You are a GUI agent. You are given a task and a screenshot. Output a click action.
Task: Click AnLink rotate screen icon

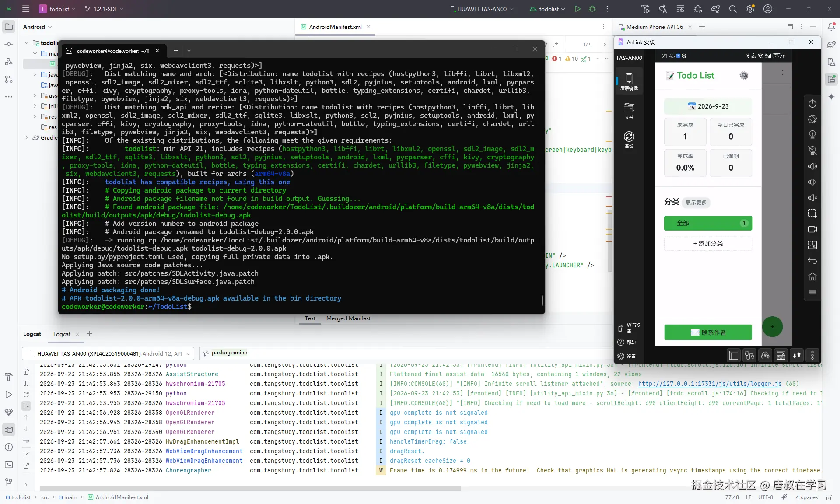pyautogui.click(x=812, y=119)
